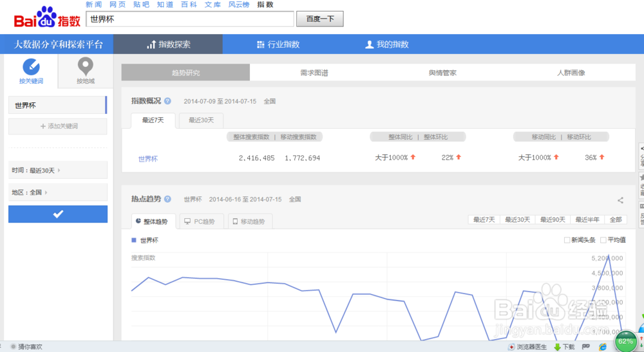Switch to the 趋势研究 tab
This screenshot has height=352, width=644.
[185, 73]
